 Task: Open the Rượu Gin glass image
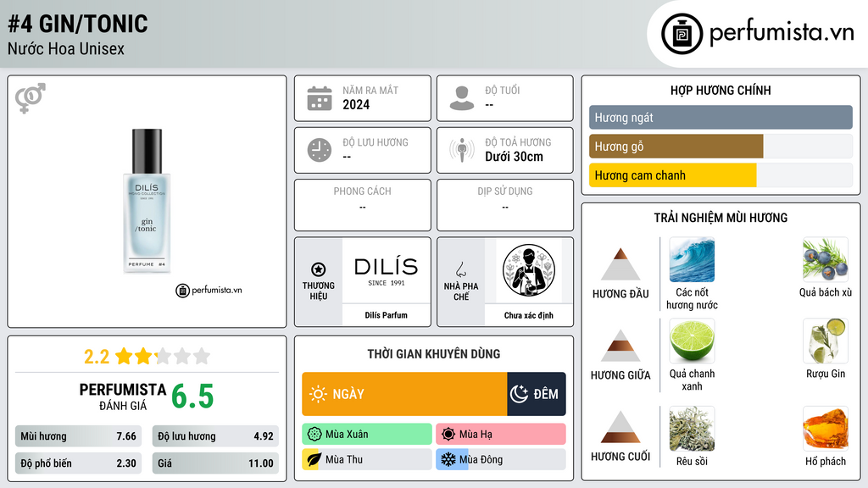coord(826,341)
